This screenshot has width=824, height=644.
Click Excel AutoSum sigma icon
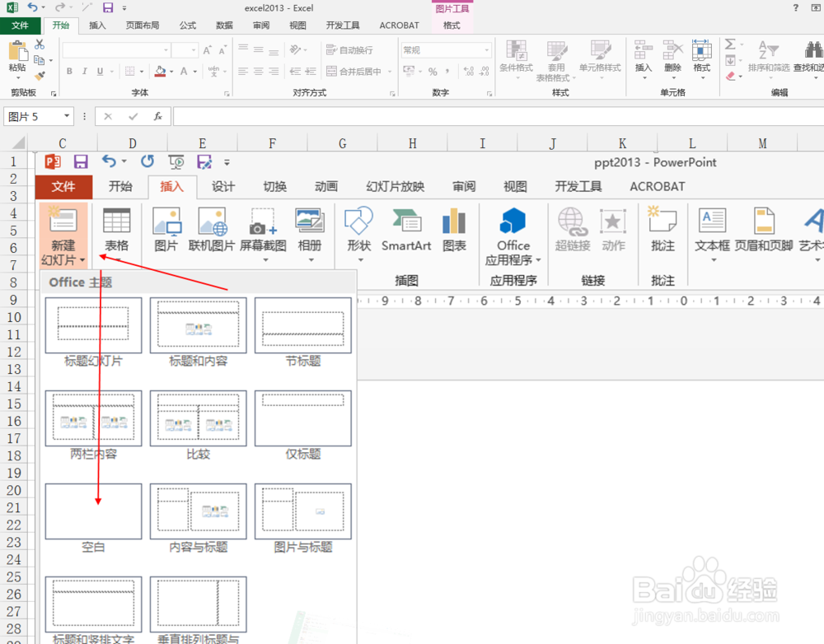[730, 44]
